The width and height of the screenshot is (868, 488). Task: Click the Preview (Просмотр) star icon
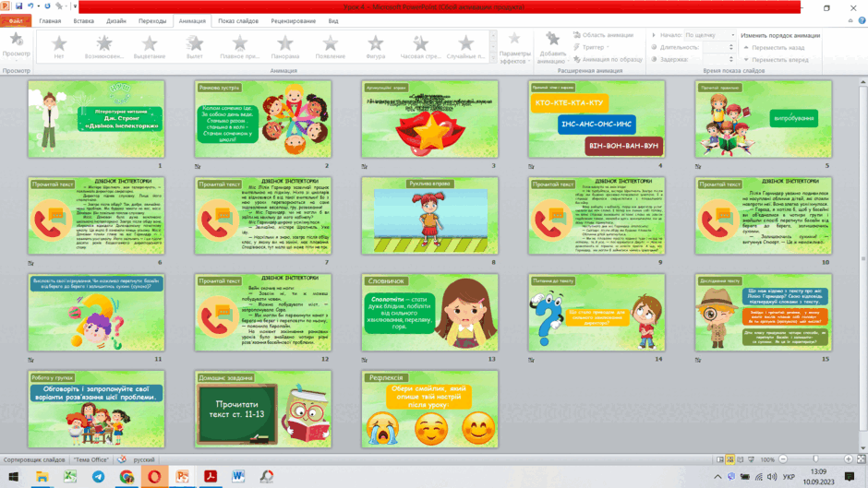[x=16, y=40]
